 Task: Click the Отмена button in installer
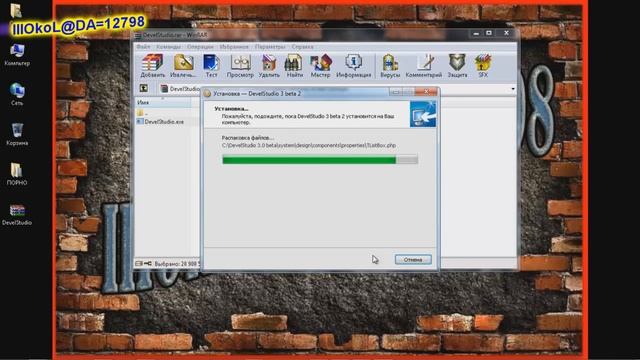[413, 260]
